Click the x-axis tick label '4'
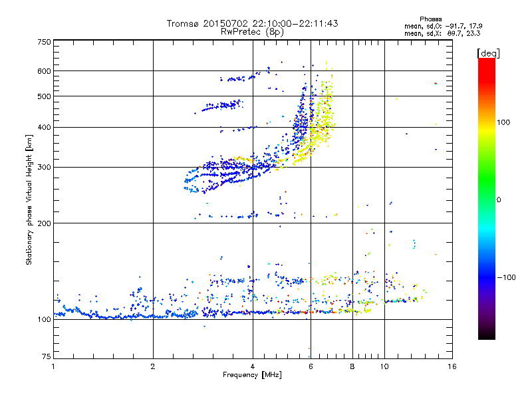This screenshot has height=399, width=532. tap(253, 366)
